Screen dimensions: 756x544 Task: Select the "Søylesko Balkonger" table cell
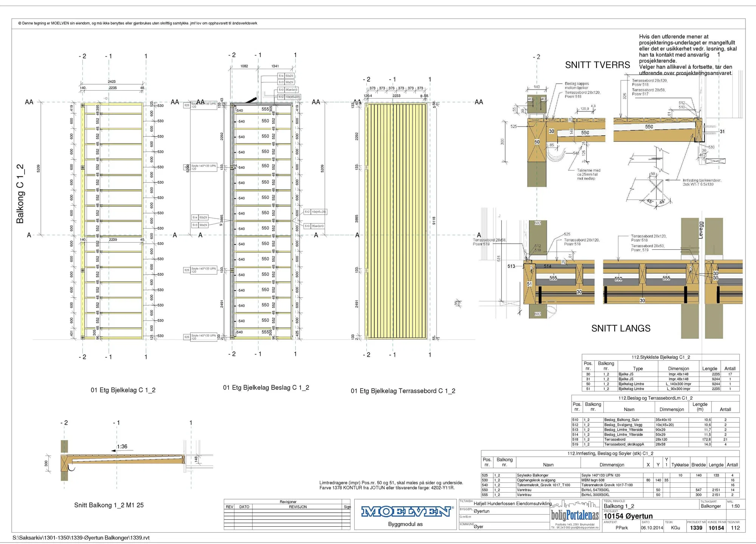(533, 475)
